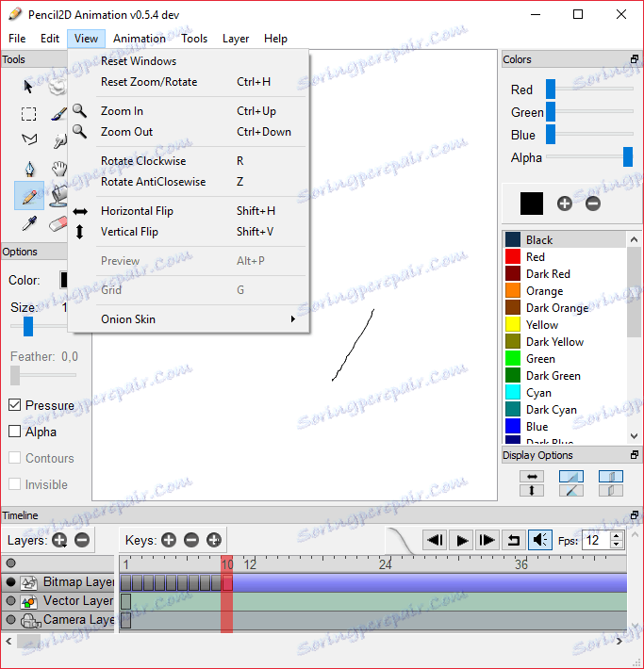
Task: Click color list scroll down arrow
Action: tap(634, 436)
